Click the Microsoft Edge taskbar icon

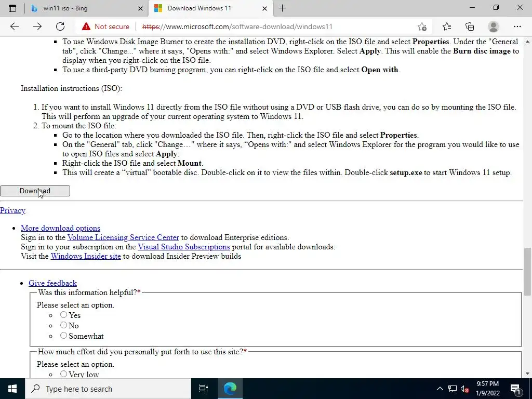(x=230, y=389)
